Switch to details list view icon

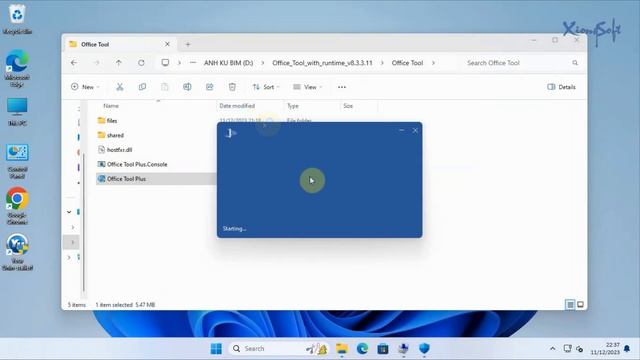570,304
